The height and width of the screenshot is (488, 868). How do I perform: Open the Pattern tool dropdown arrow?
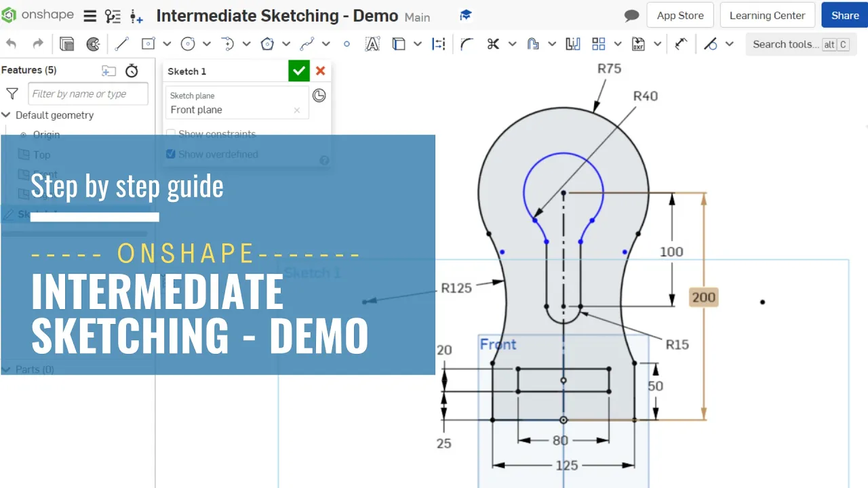point(618,44)
